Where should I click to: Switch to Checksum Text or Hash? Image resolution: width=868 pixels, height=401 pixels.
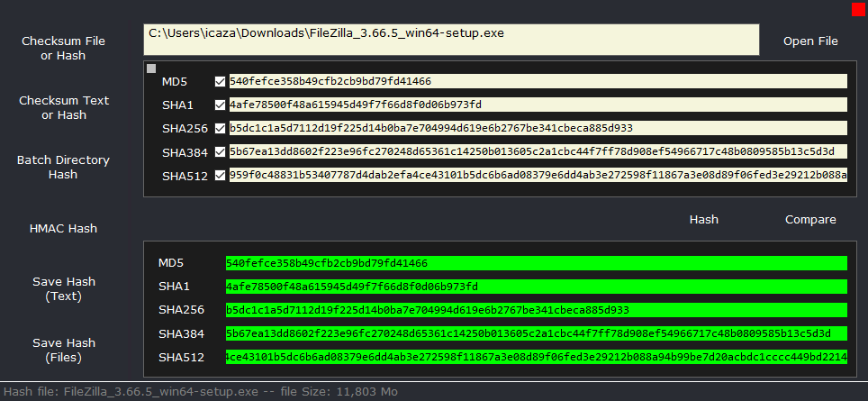[x=63, y=108]
